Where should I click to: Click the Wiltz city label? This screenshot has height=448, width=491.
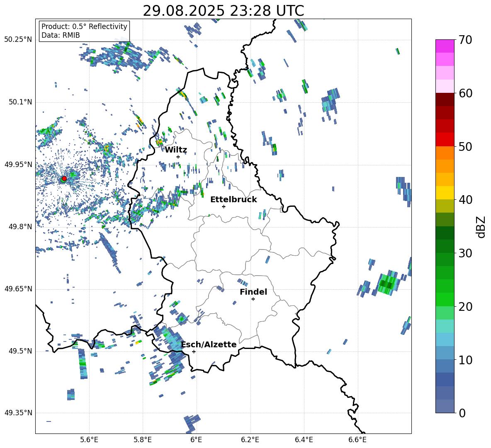(x=176, y=150)
